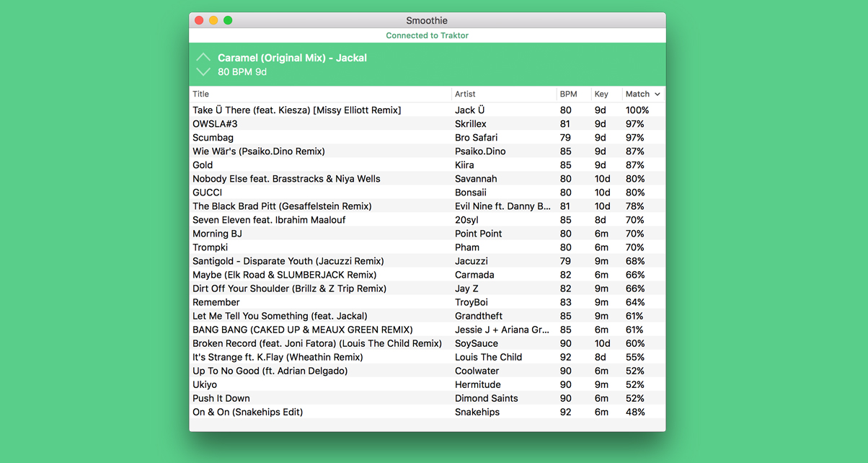Sort the list by the Title column

(x=320, y=94)
